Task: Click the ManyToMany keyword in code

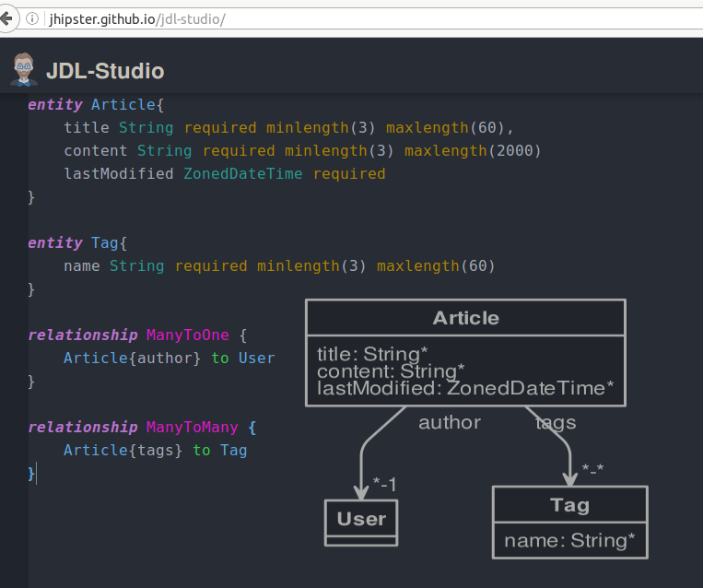Action: [x=192, y=427]
